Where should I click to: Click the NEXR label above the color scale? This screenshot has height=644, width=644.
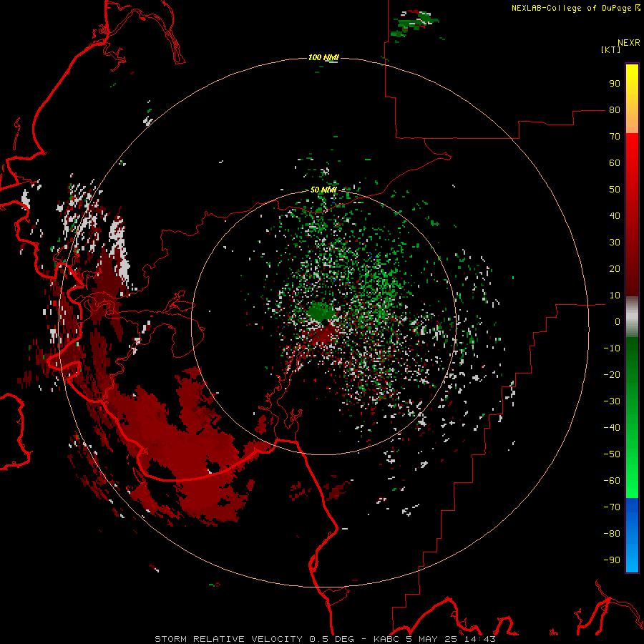tap(629, 43)
